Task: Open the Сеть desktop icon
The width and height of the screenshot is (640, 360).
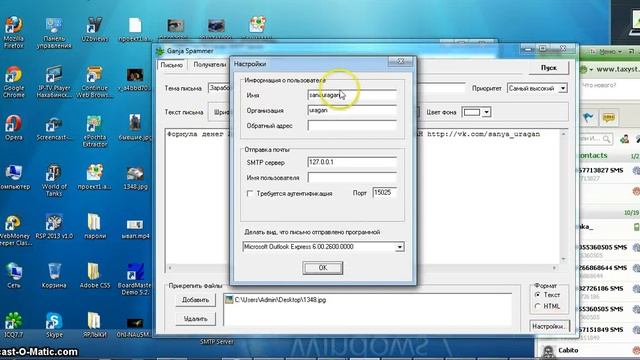Action: pyautogui.click(x=13, y=275)
